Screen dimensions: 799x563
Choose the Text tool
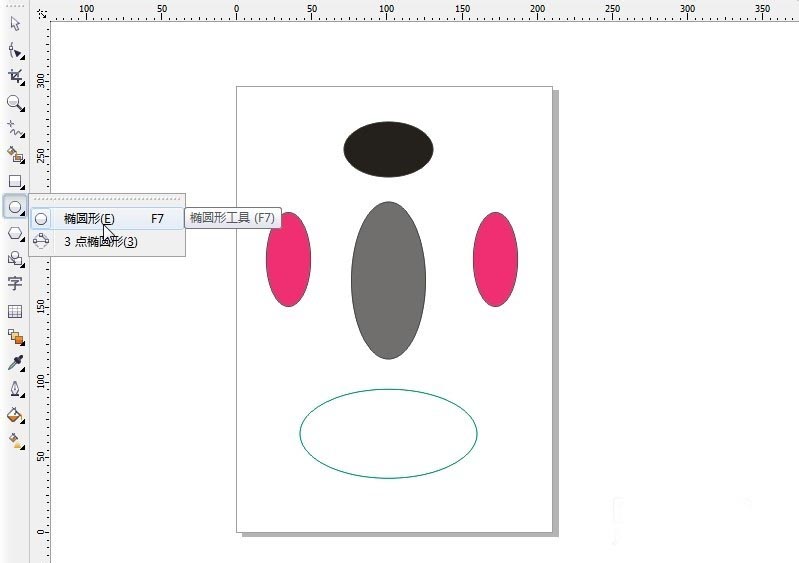tap(15, 283)
